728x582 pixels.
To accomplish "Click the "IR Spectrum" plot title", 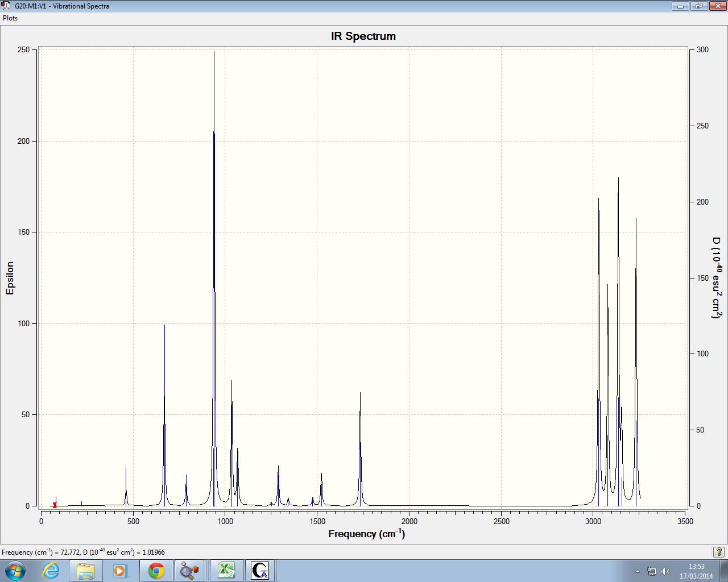I will coord(363,36).
